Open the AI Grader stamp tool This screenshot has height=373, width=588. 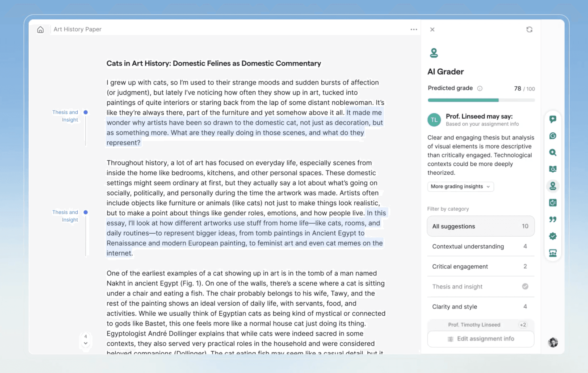coord(553,186)
